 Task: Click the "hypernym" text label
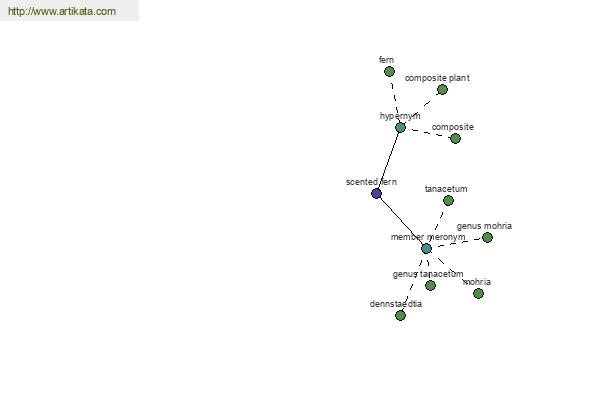pos(400,116)
